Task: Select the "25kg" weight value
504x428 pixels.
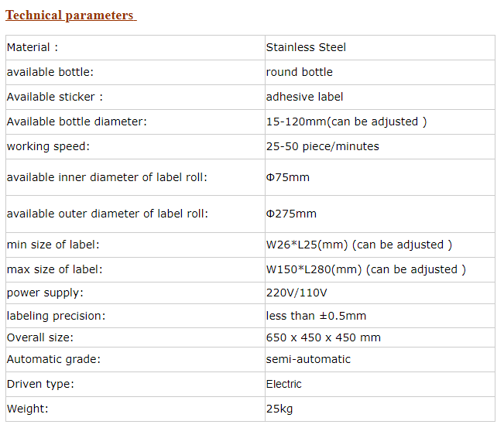Action: [279, 409]
